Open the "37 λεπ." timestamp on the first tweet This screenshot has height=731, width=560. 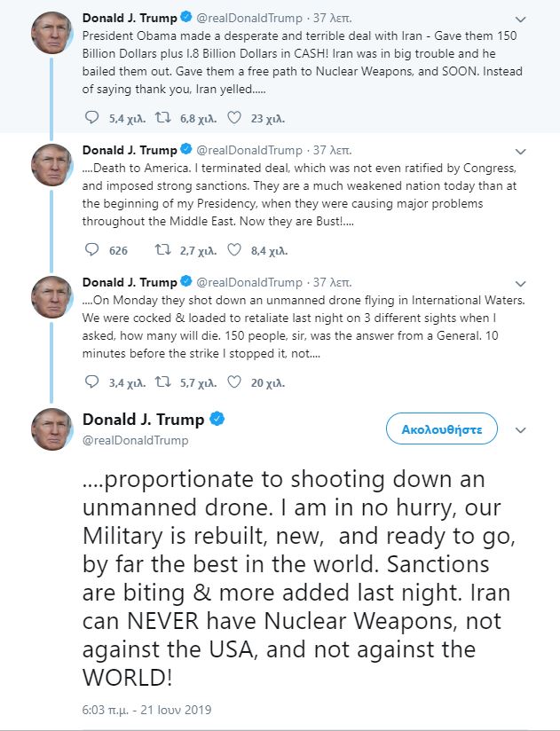tap(331, 18)
